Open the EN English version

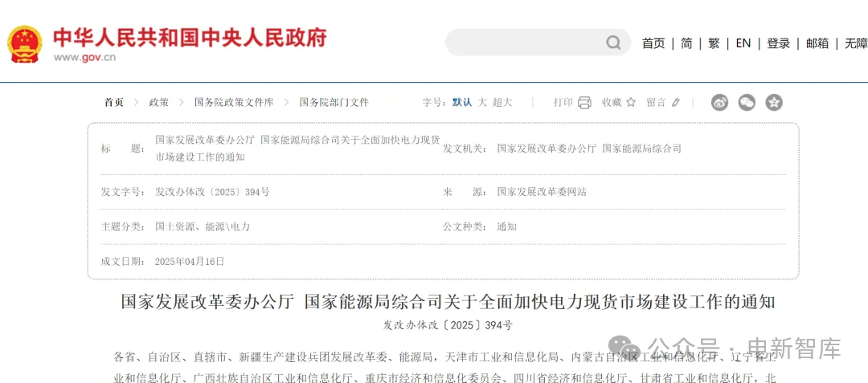(x=743, y=43)
